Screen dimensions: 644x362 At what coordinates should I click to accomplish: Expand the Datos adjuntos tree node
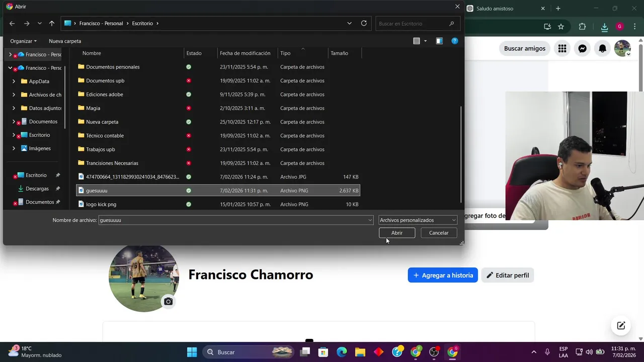click(x=14, y=108)
